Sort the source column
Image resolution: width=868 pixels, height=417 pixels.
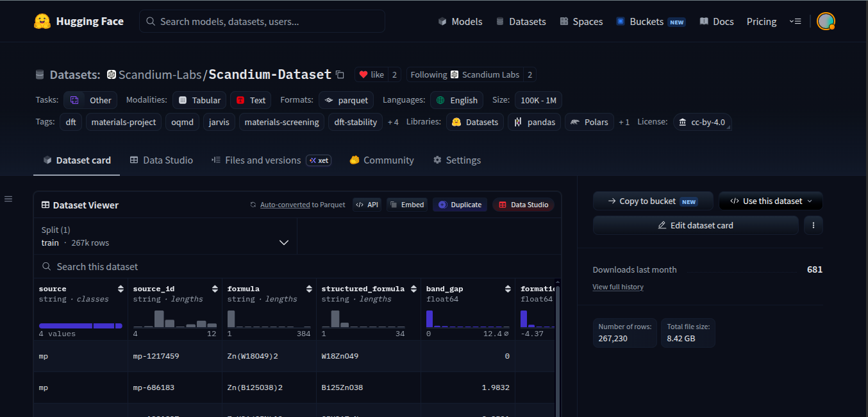tap(121, 289)
